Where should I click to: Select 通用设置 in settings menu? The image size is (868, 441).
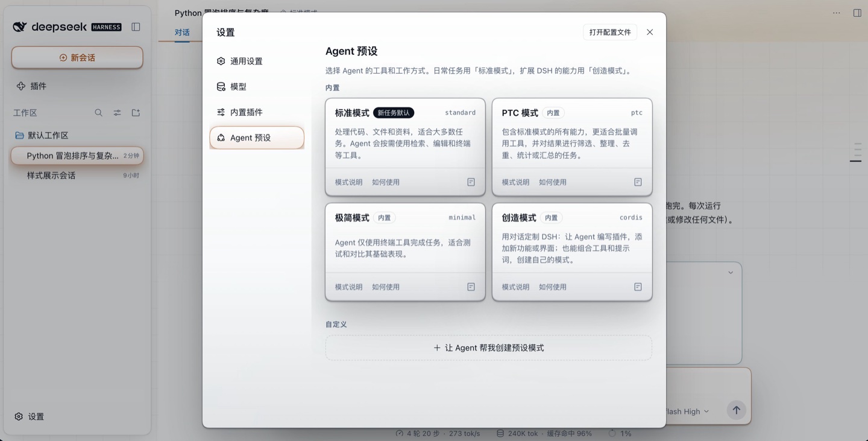click(257, 61)
